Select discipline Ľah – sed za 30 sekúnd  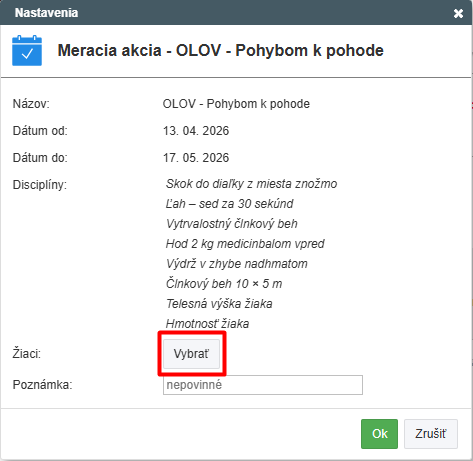229,204
